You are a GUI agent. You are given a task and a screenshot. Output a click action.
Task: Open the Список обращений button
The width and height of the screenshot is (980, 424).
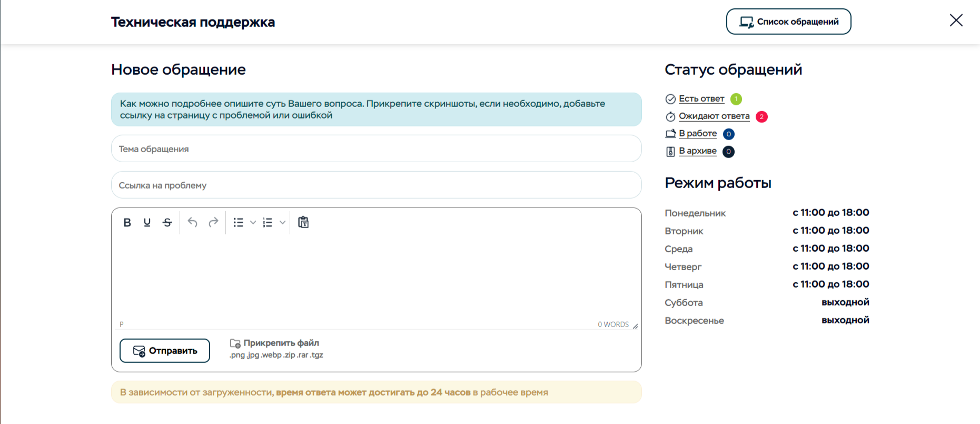788,22
